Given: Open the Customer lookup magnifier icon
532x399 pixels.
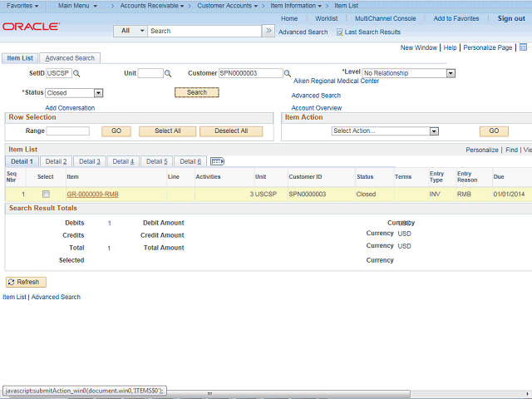Looking at the screenshot, I should pyautogui.click(x=288, y=74).
